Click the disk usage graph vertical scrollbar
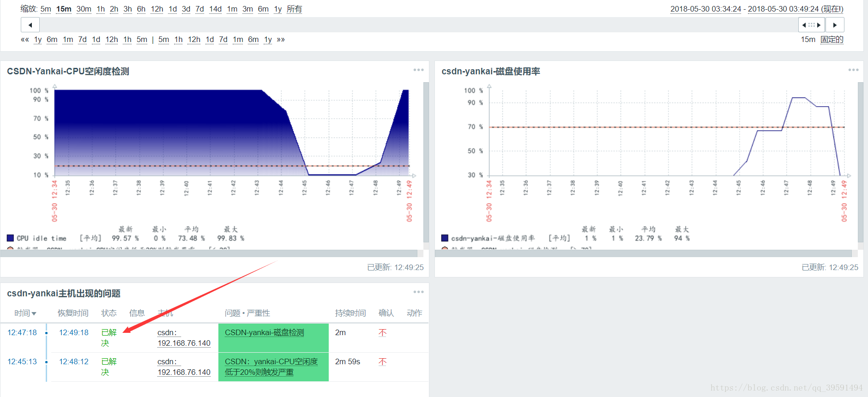Viewport: 868px width, 397px height. 861,162
